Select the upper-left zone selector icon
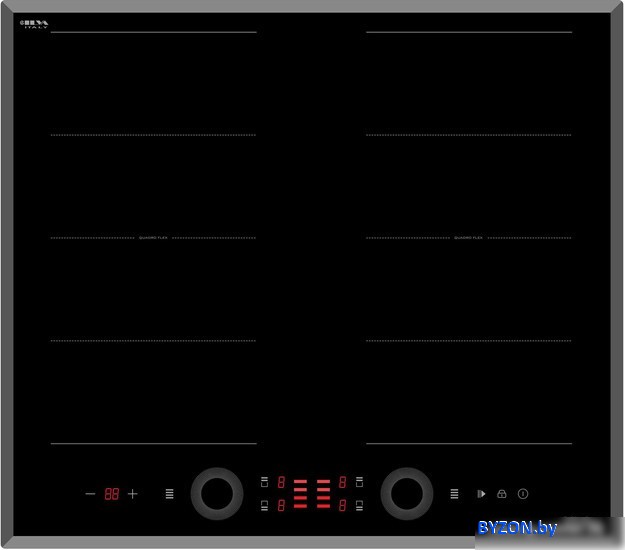This screenshot has width=625, height=550. coord(265,482)
